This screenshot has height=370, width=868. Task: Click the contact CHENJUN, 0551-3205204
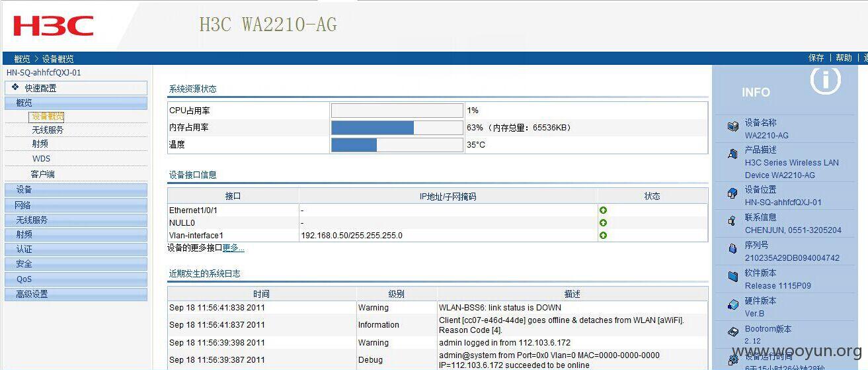coord(793,230)
